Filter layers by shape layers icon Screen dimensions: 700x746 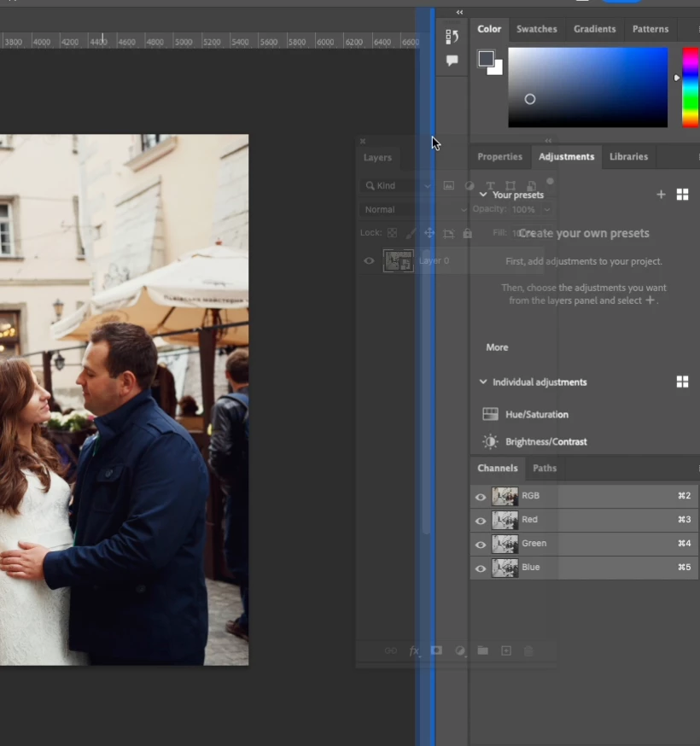pos(510,185)
